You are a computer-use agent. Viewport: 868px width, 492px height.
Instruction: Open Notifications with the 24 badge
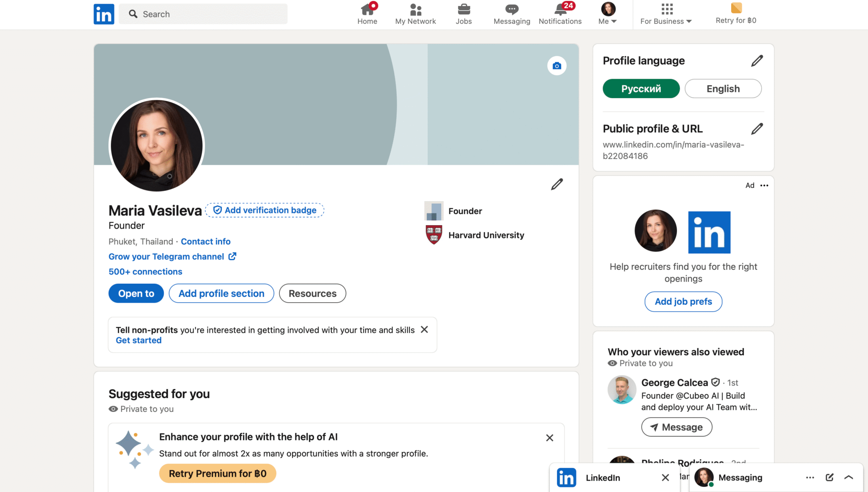(560, 14)
